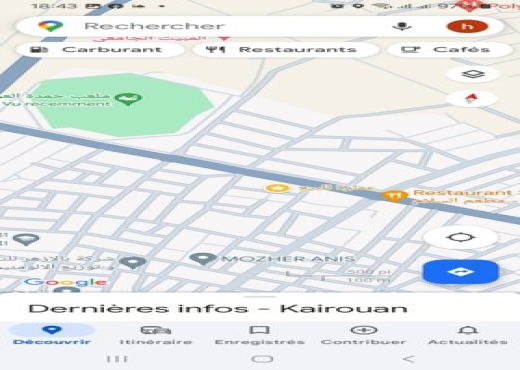Tap the orange Restaurant map marker
The width and height of the screenshot is (520, 370).
click(395, 195)
